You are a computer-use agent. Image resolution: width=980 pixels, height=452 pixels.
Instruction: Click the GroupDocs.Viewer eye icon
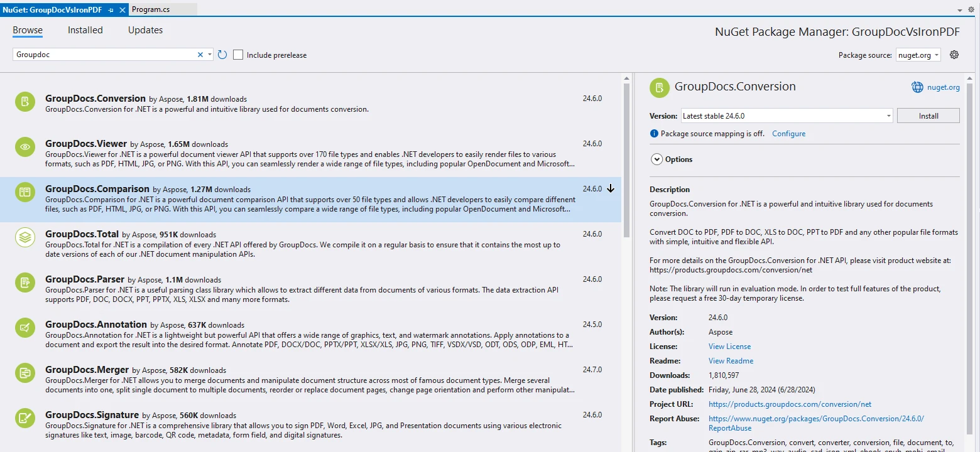coord(25,147)
